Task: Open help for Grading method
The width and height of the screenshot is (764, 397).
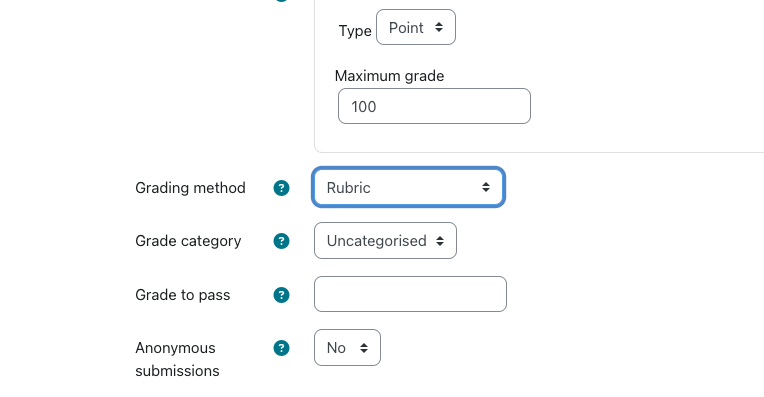Action: point(281,188)
